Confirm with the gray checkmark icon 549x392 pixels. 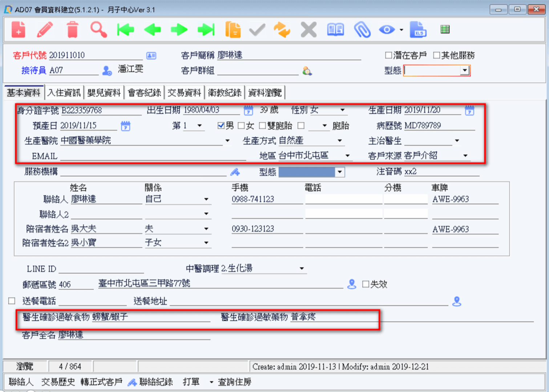[x=257, y=30]
